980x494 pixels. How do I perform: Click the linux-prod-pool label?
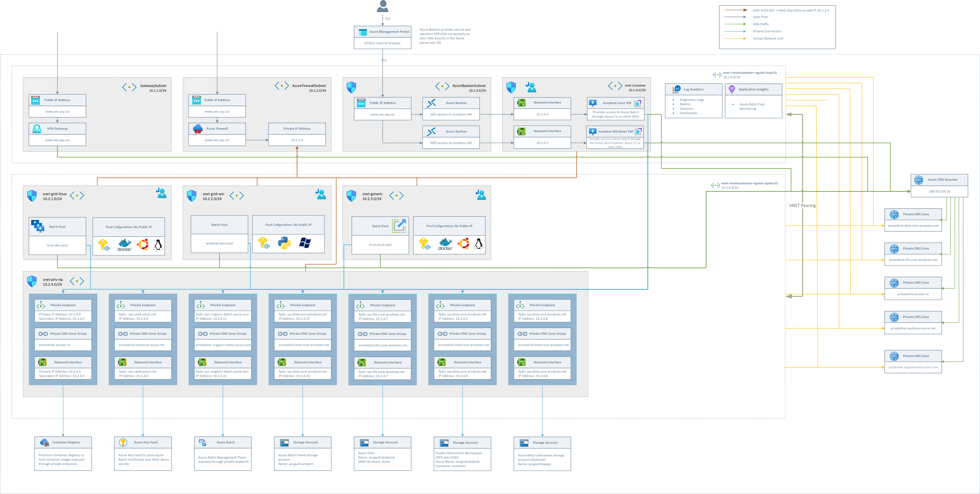tap(380, 245)
